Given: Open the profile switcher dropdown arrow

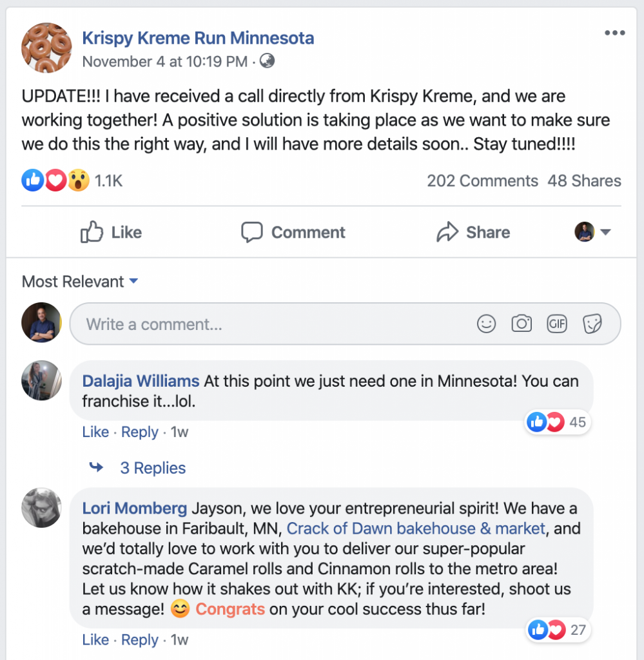Looking at the screenshot, I should coord(605,233).
